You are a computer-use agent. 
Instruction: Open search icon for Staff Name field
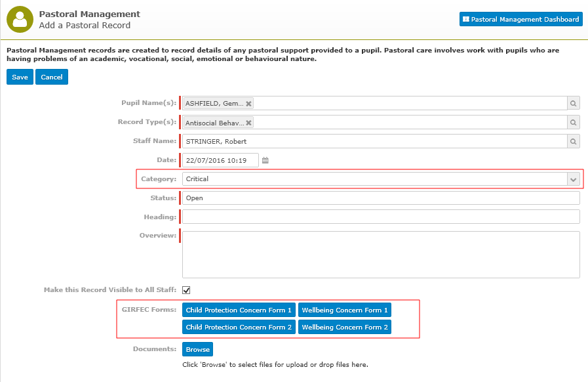574,142
